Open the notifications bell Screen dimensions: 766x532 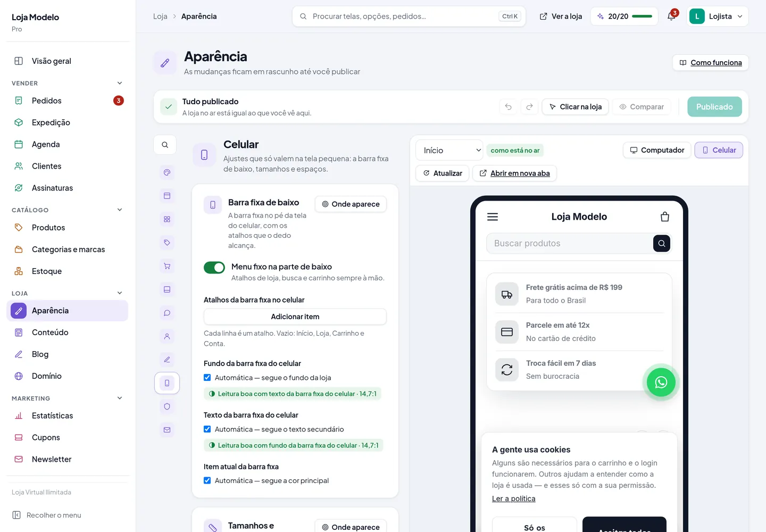[671, 16]
